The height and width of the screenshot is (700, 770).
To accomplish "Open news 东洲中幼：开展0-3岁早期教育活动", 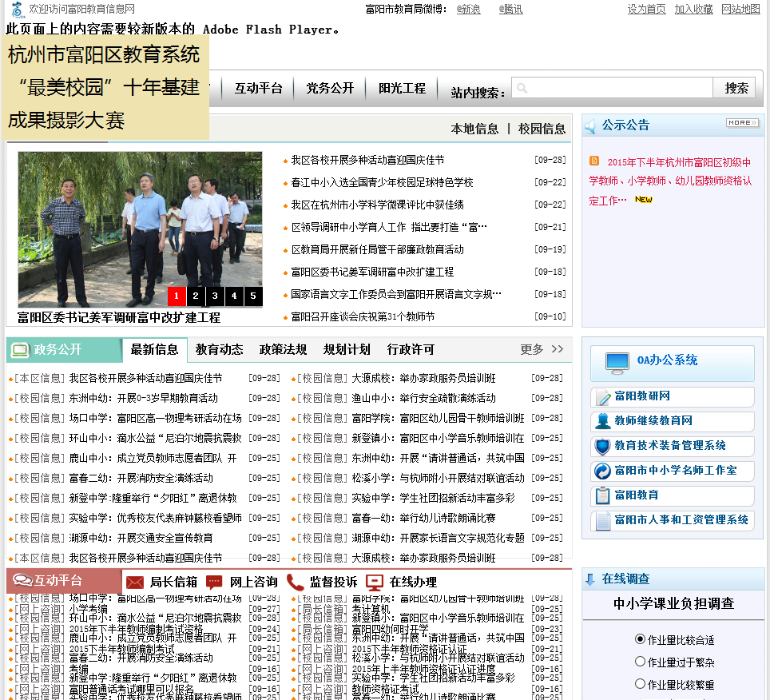I will 143,399.
